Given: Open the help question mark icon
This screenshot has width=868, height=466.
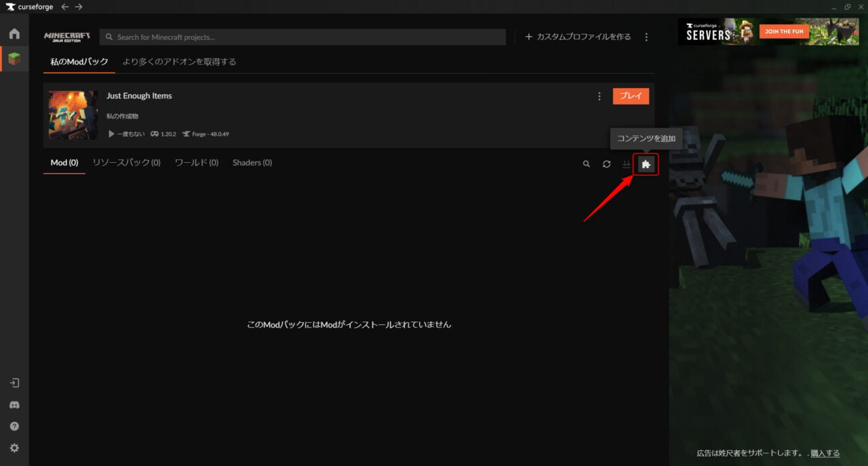Looking at the screenshot, I should (x=14, y=426).
